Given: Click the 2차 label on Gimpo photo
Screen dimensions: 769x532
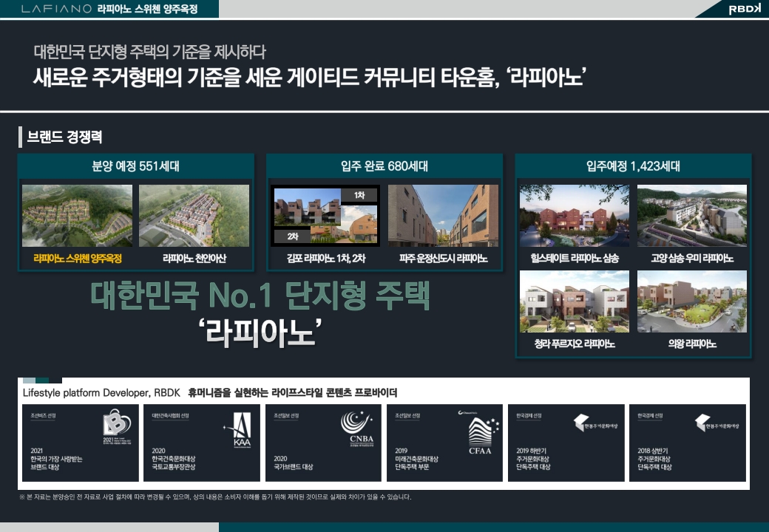Looking at the screenshot, I should coord(293,236).
